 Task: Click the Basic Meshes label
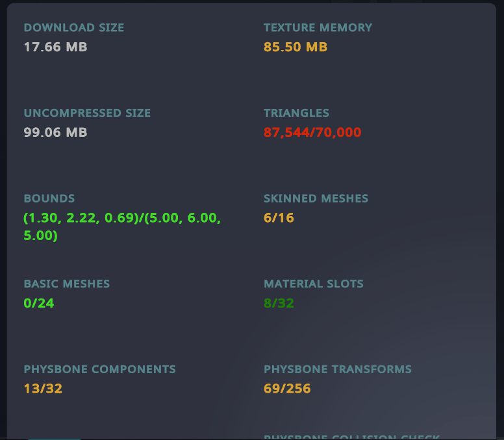[67, 284]
